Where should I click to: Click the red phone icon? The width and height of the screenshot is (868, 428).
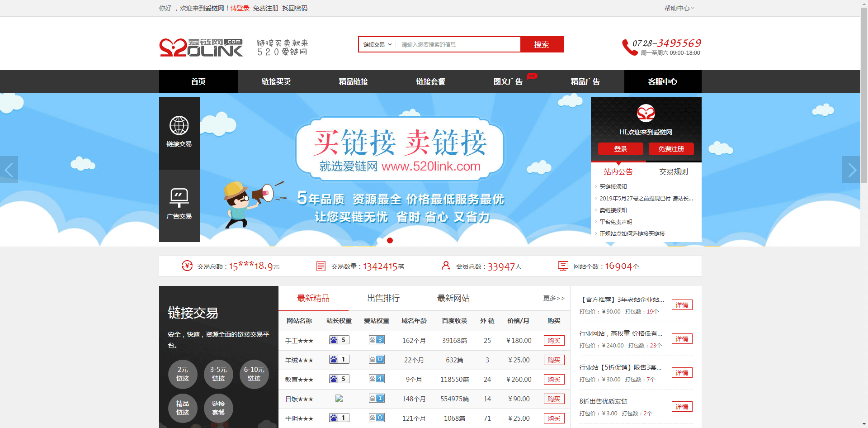(x=629, y=47)
